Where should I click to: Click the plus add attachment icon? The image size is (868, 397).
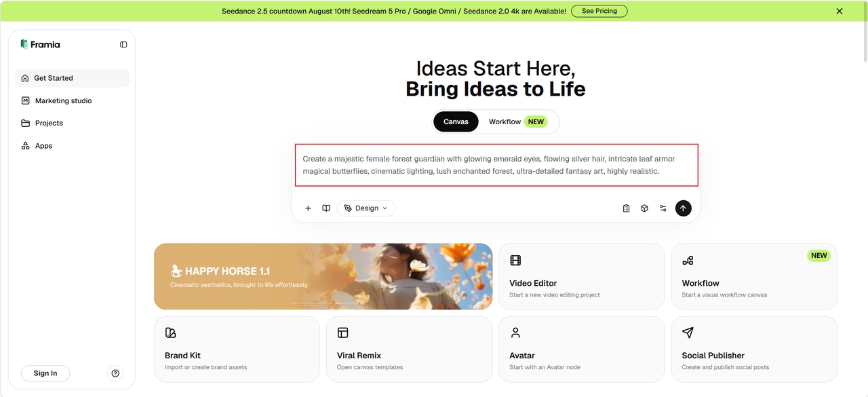pos(308,208)
